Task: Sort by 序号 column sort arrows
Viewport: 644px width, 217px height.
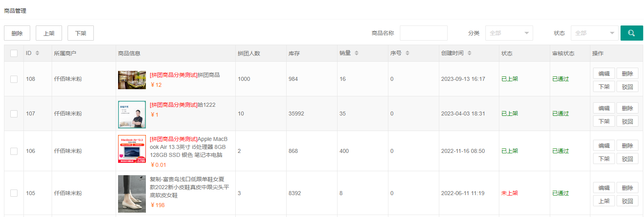Action: tap(407, 53)
